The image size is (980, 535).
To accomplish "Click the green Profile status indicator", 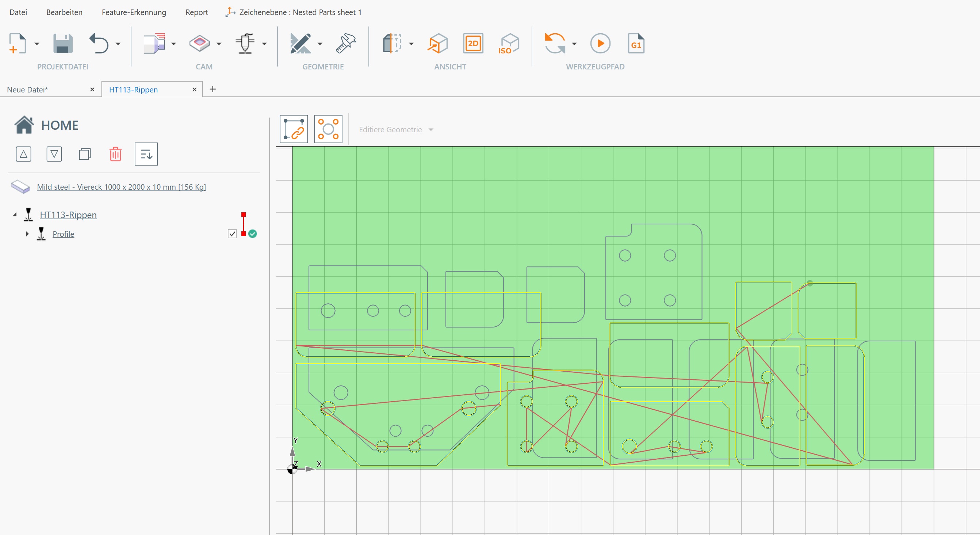I will point(253,234).
